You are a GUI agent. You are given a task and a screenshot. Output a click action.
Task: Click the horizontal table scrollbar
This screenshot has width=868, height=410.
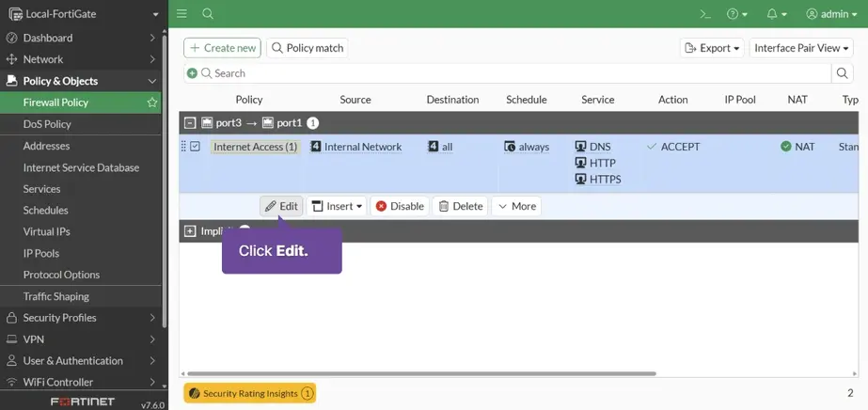click(421, 373)
